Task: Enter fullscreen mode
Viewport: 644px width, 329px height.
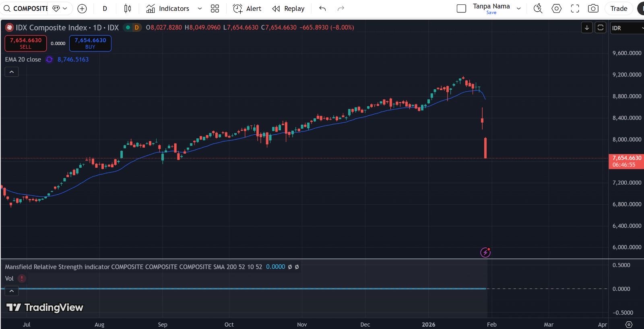Action: point(575,8)
